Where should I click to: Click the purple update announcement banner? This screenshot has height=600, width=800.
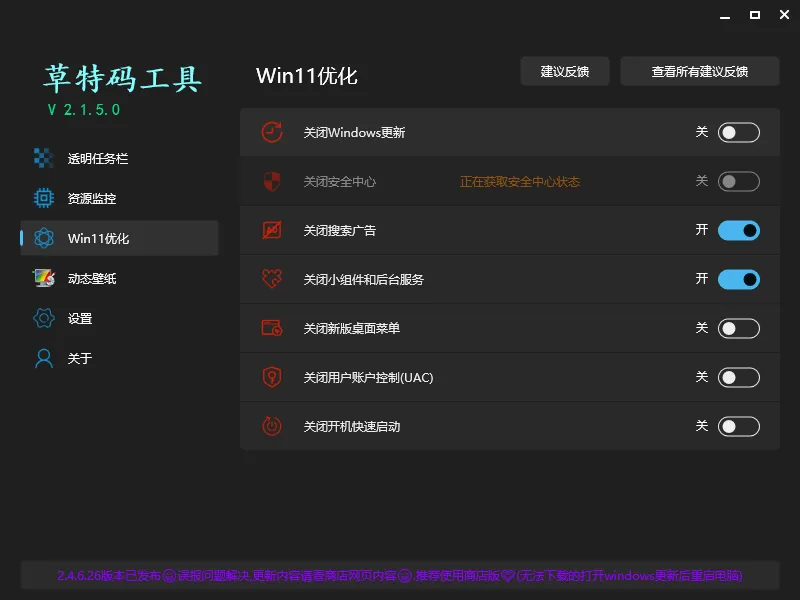pyautogui.click(x=399, y=576)
